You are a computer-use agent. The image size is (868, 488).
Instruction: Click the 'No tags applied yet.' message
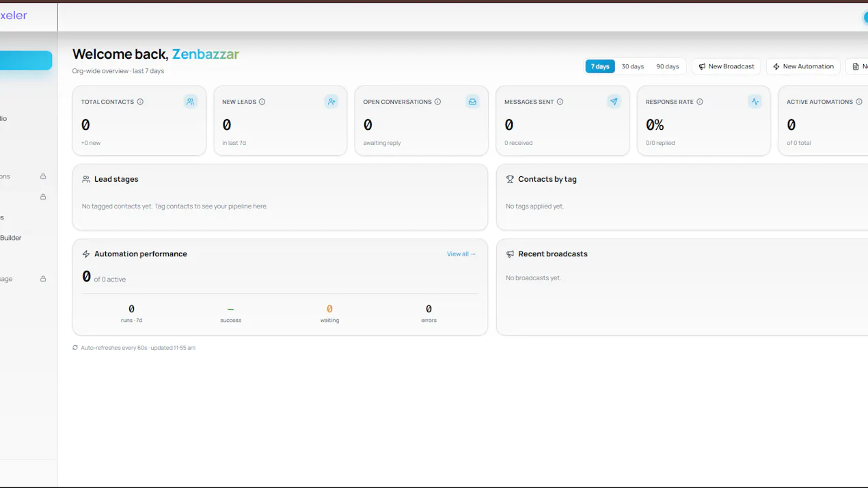tap(535, 206)
